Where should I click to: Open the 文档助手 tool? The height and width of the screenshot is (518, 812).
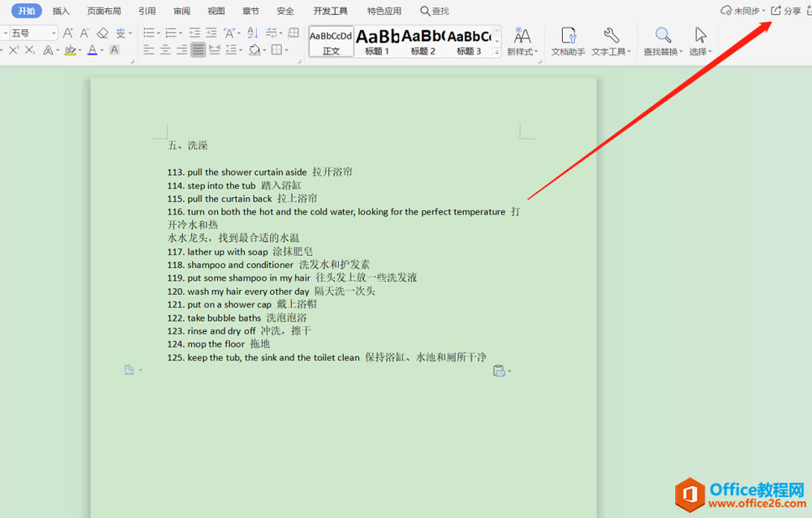tap(568, 41)
